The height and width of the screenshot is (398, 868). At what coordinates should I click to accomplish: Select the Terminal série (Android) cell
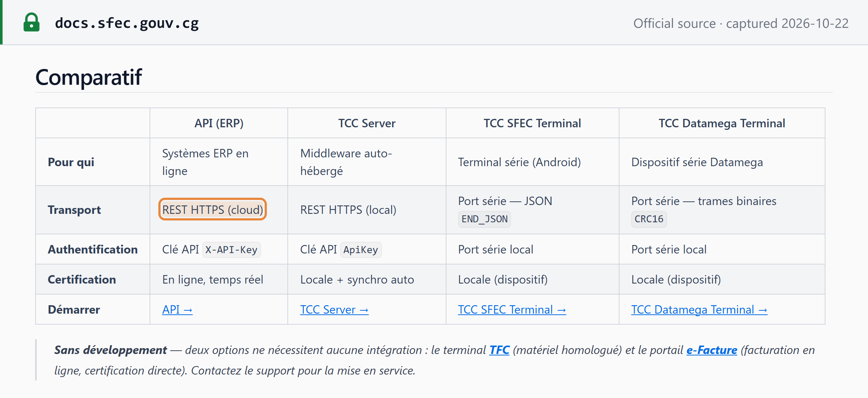[533, 162]
